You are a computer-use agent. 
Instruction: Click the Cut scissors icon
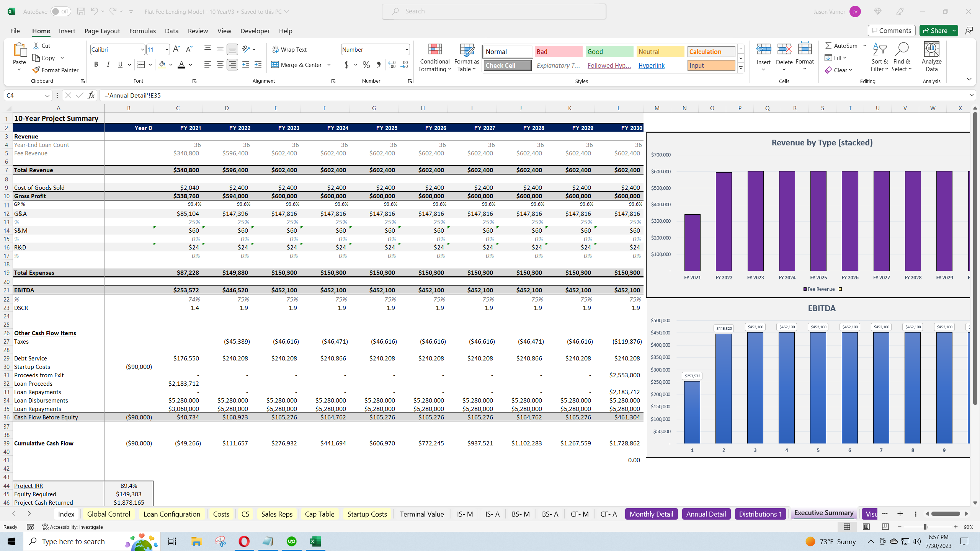36,46
